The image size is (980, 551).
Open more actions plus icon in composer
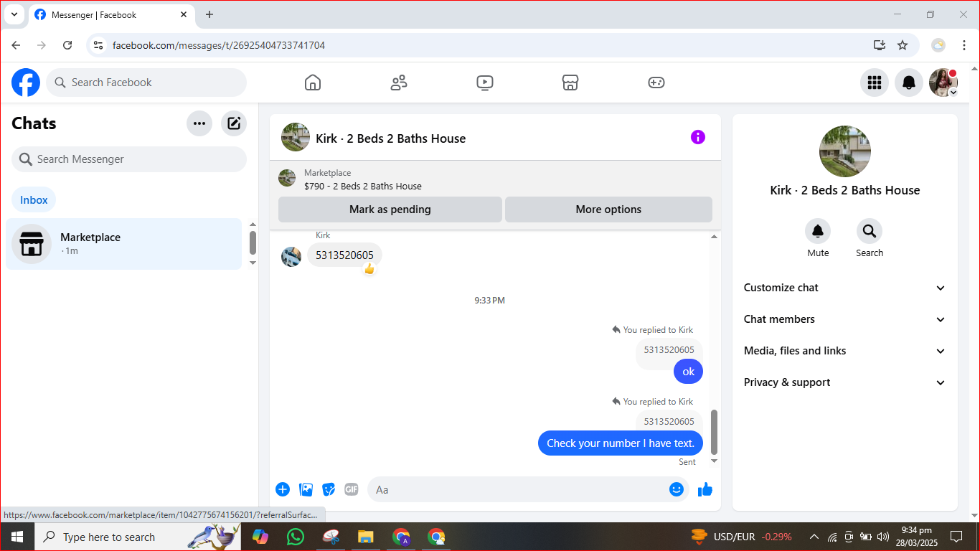[283, 489]
